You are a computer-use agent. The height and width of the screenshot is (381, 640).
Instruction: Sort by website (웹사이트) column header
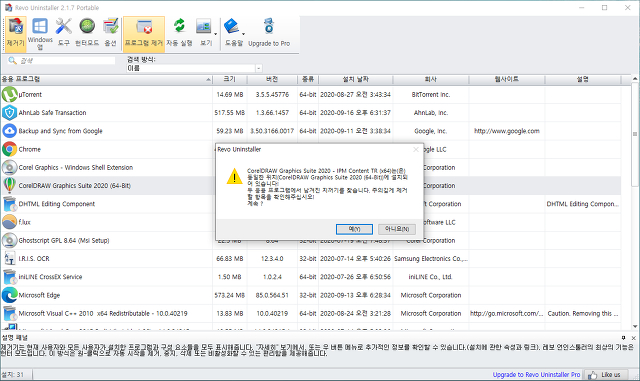[507, 79]
